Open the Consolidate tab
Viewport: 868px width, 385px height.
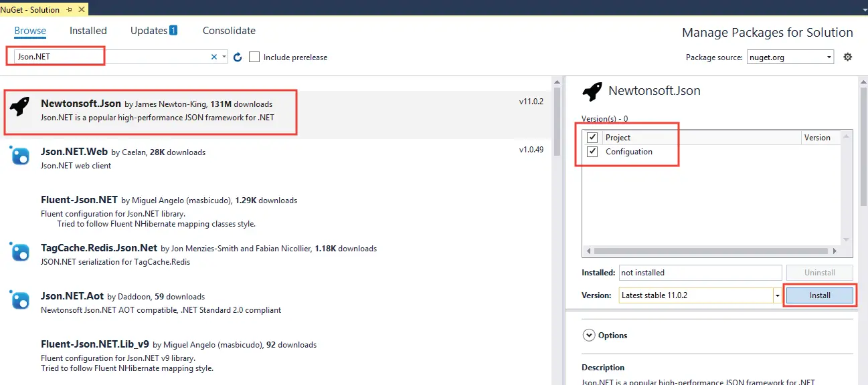coord(229,31)
